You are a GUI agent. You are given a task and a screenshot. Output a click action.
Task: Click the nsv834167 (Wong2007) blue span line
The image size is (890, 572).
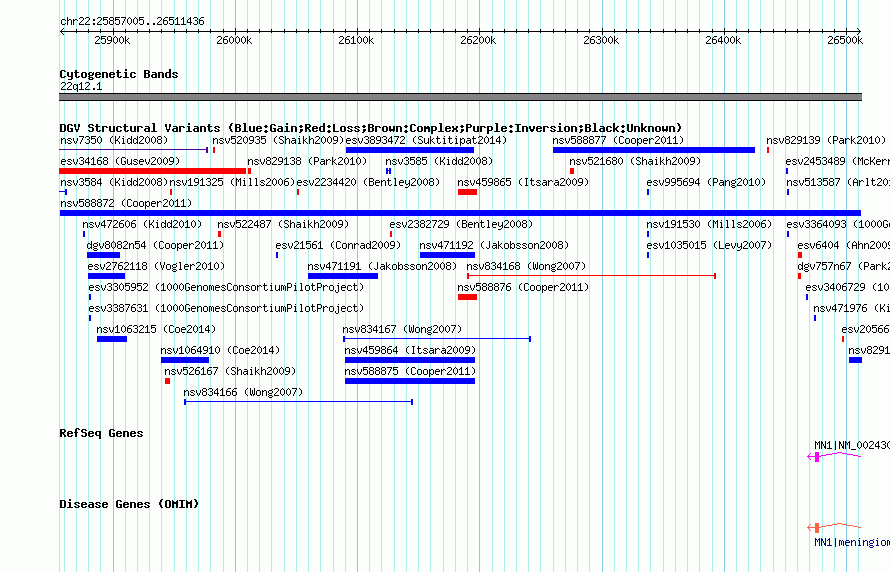(x=436, y=339)
